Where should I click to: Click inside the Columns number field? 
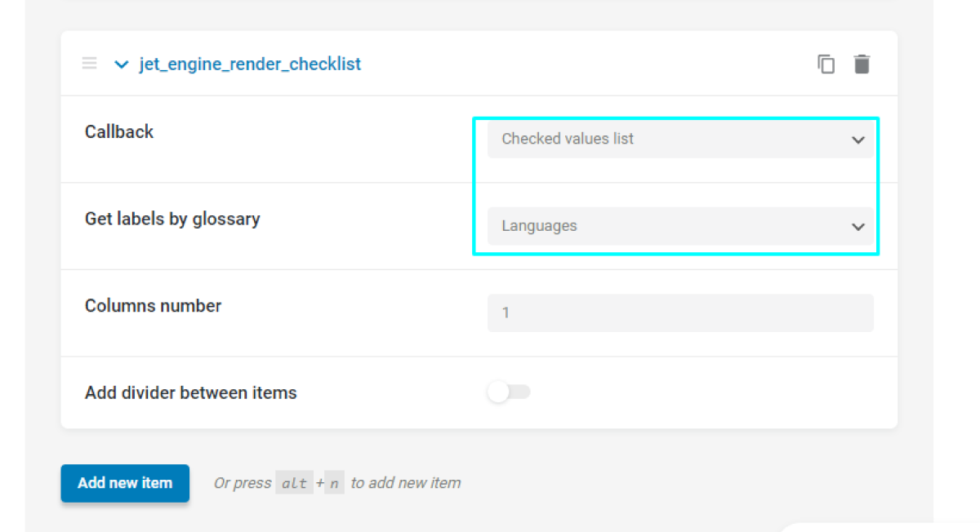click(680, 313)
